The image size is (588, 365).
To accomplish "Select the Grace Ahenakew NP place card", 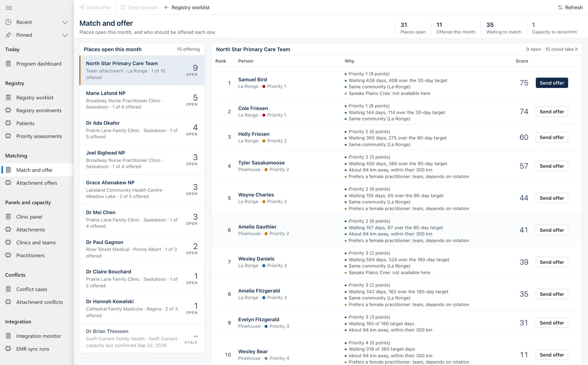I will (142, 189).
